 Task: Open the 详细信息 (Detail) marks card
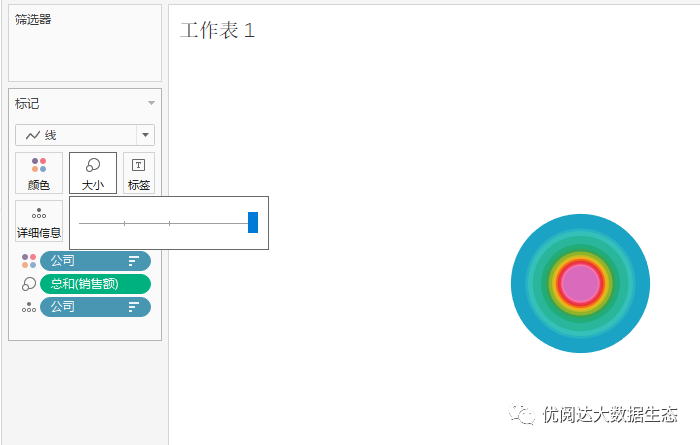(x=39, y=221)
